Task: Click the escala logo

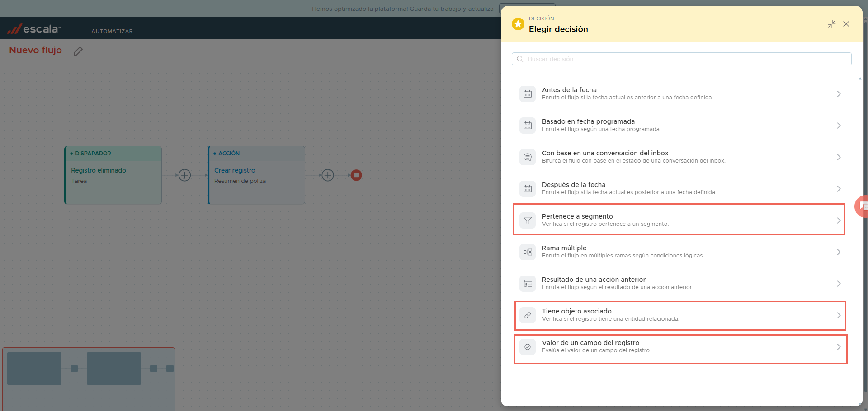Action: point(33,29)
